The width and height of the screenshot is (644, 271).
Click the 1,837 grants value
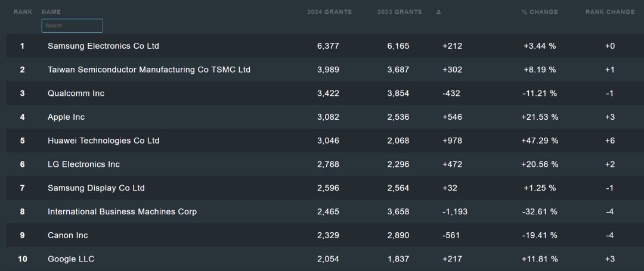[398, 260]
